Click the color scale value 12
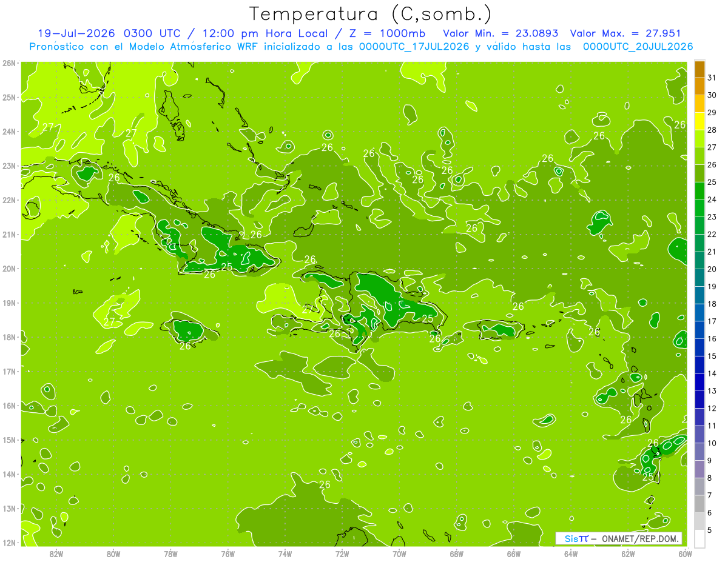 [x=712, y=409]
